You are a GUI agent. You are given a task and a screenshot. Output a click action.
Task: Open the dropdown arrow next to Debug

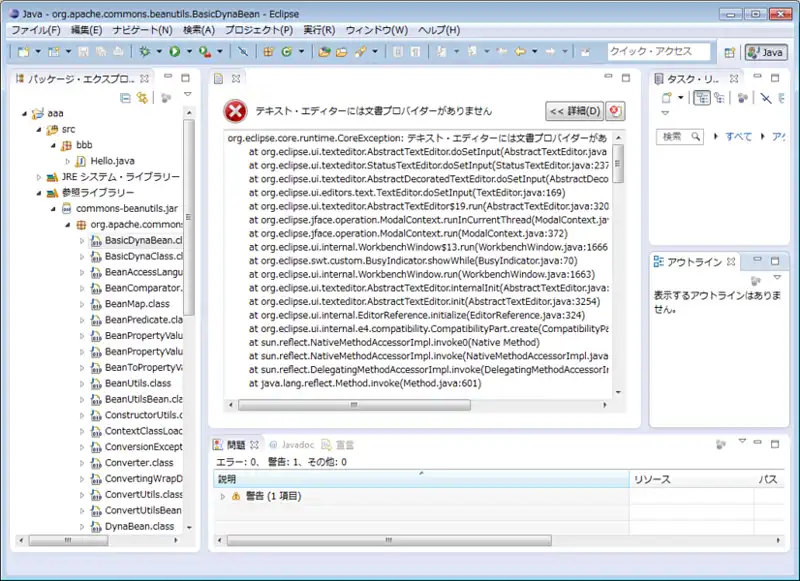(x=159, y=52)
